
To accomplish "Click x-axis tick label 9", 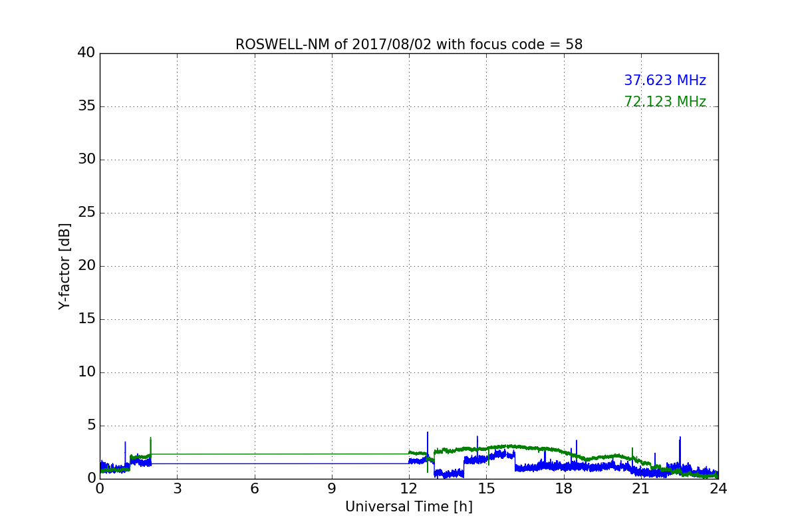I will click(332, 489).
